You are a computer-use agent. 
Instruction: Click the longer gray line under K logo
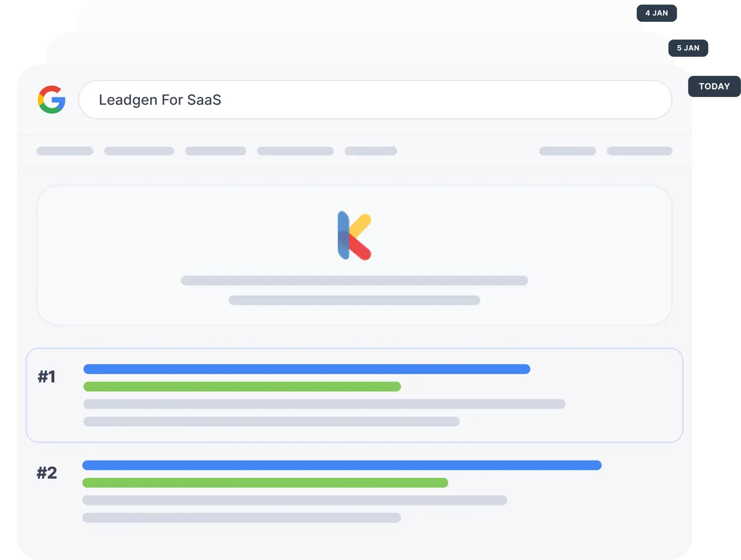(x=354, y=281)
